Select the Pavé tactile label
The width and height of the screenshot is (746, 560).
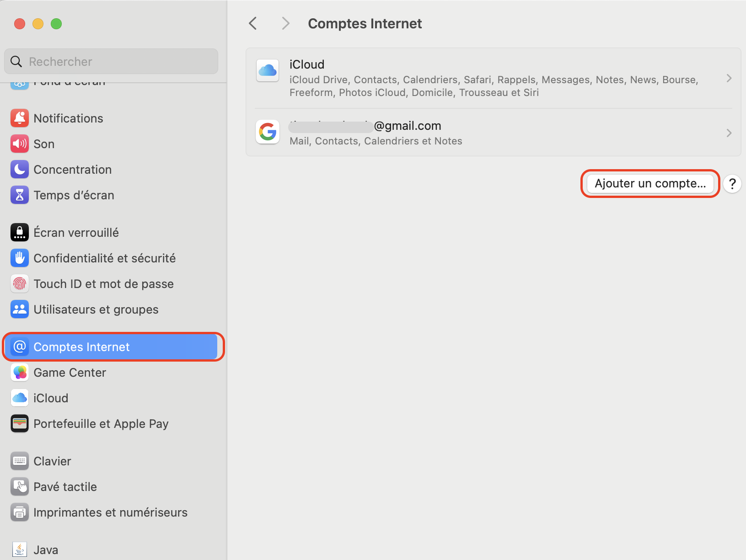point(65,487)
